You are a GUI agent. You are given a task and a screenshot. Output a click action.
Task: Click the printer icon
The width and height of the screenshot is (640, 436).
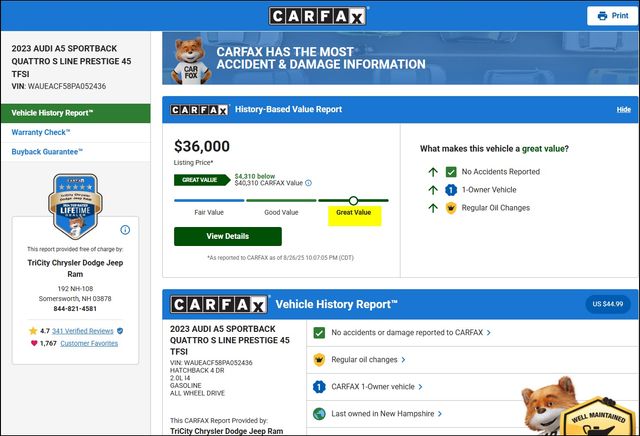click(602, 16)
